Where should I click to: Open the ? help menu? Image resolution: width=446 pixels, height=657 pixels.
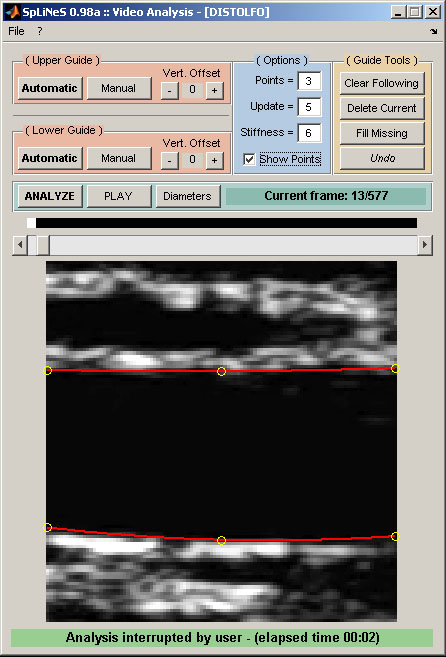[x=40, y=31]
